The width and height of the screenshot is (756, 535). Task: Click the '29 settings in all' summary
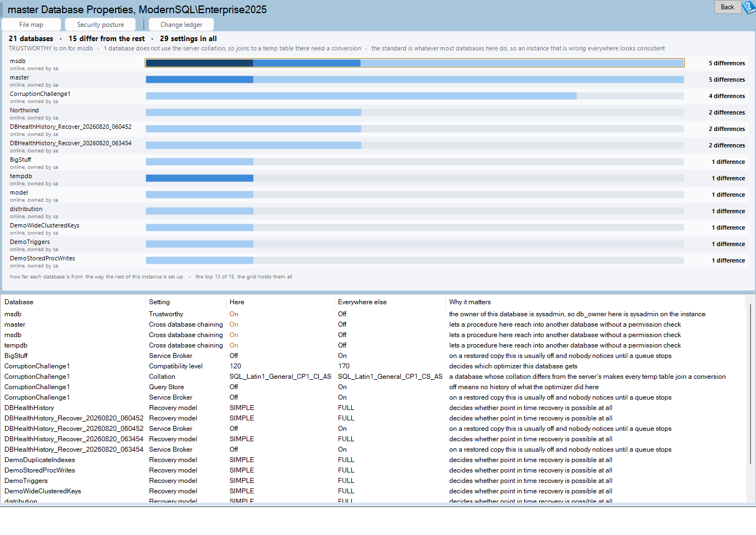188,38
